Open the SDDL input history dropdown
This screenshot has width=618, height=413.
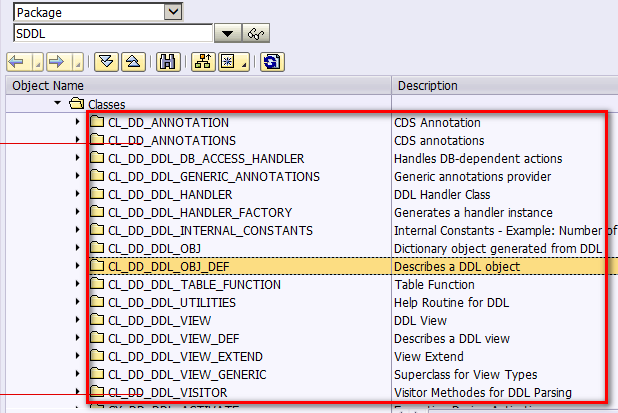click(x=227, y=33)
